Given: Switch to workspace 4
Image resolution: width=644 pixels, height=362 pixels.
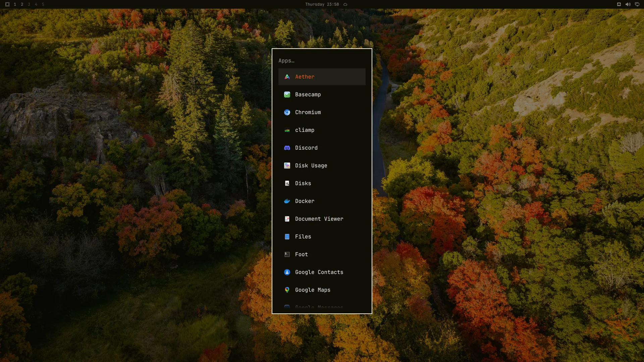Looking at the screenshot, I should click(36, 4).
